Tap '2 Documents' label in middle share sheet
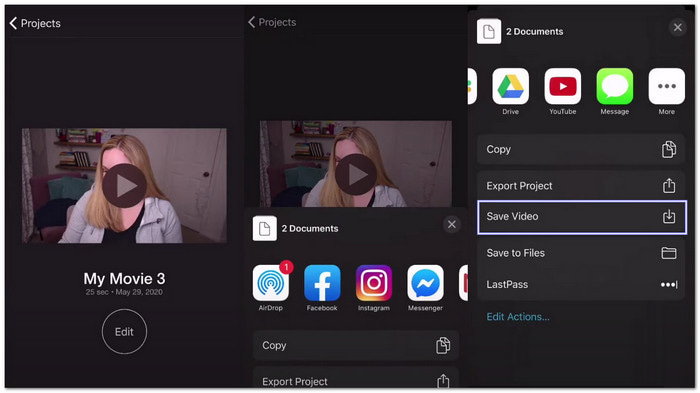 pos(310,229)
